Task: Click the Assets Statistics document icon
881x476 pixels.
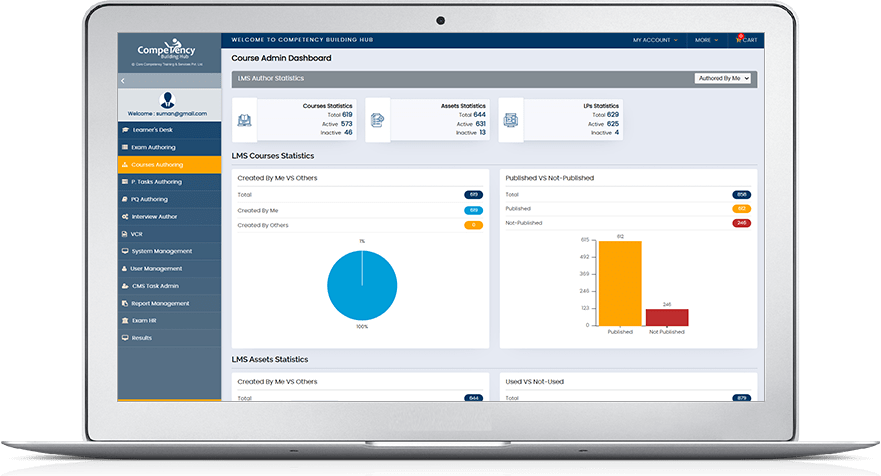Action: 378,120
